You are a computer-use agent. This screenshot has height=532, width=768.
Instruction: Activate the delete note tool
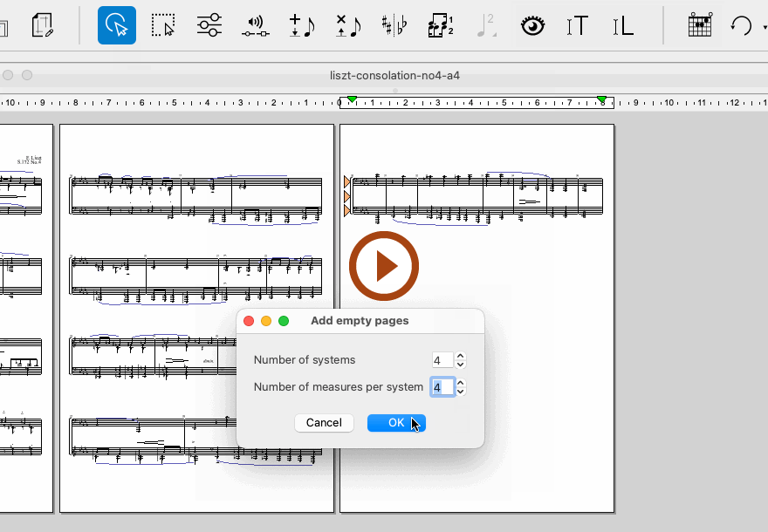pos(348,25)
